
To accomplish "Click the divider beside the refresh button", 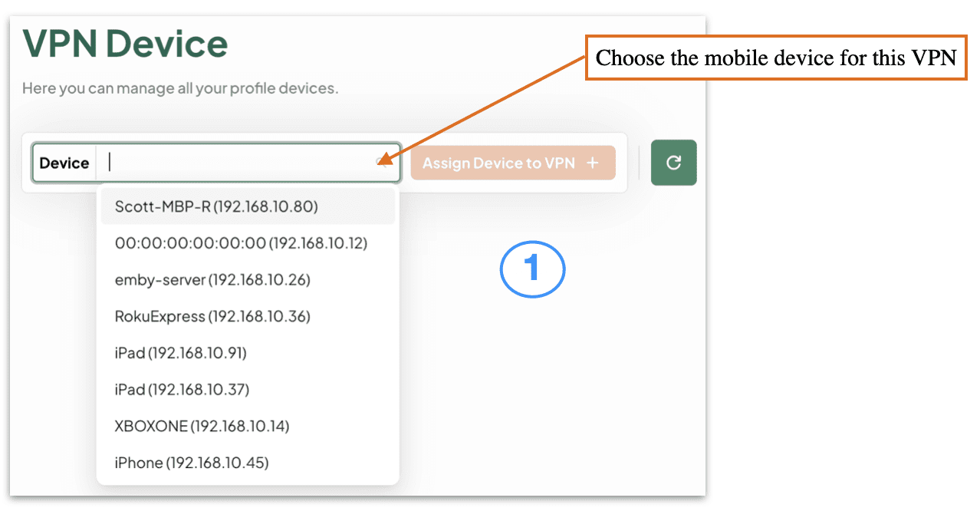I will click(639, 163).
